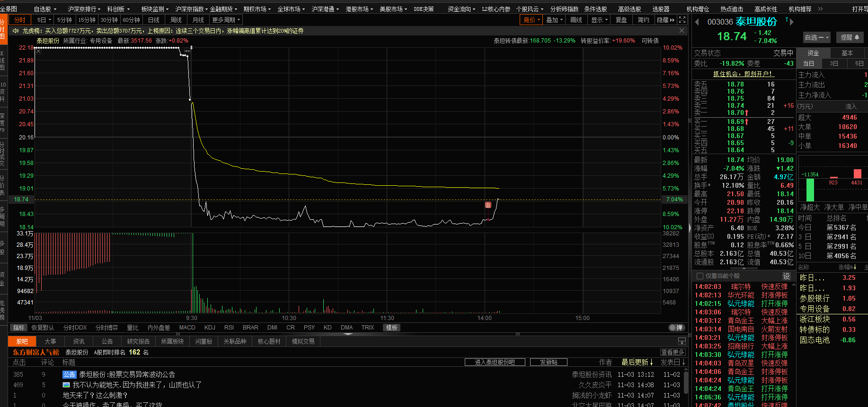
Task: Click the image icon on second post
Action: [x=66, y=385]
